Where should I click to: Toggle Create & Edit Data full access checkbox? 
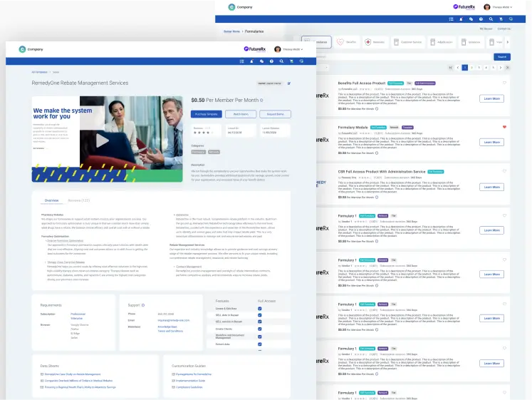(x=259, y=309)
